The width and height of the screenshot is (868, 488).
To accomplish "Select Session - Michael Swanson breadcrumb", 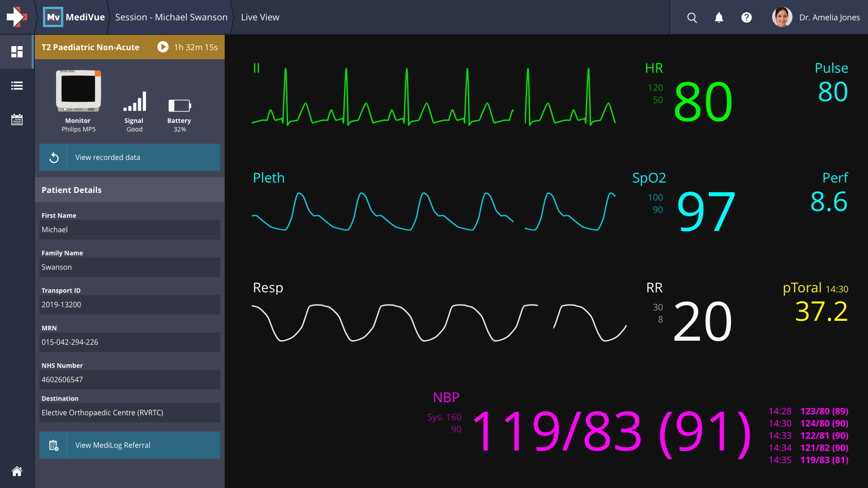I will 171,17.
